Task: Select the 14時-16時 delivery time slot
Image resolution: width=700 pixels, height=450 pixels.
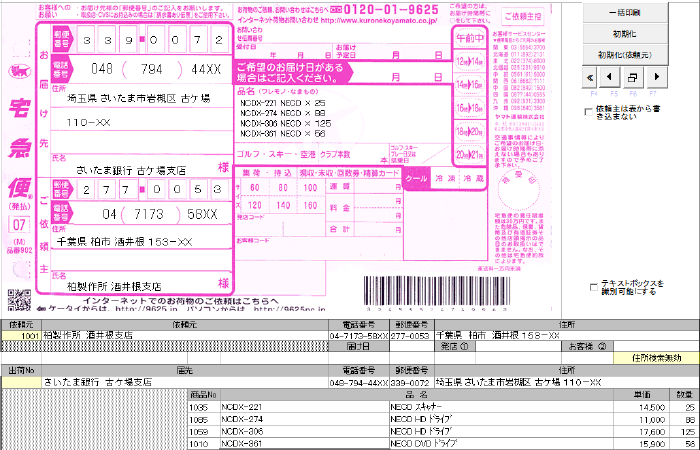Action: [x=470, y=84]
